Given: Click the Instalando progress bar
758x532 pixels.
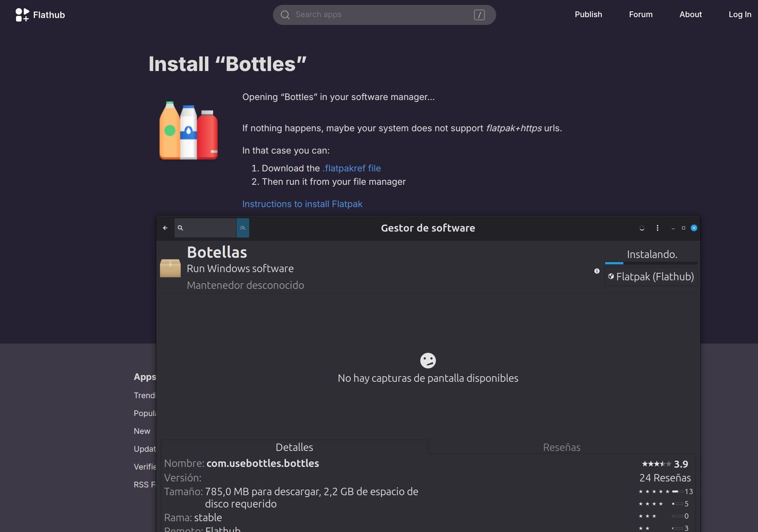Looking at the screenshot, I should tap(651, 263).
